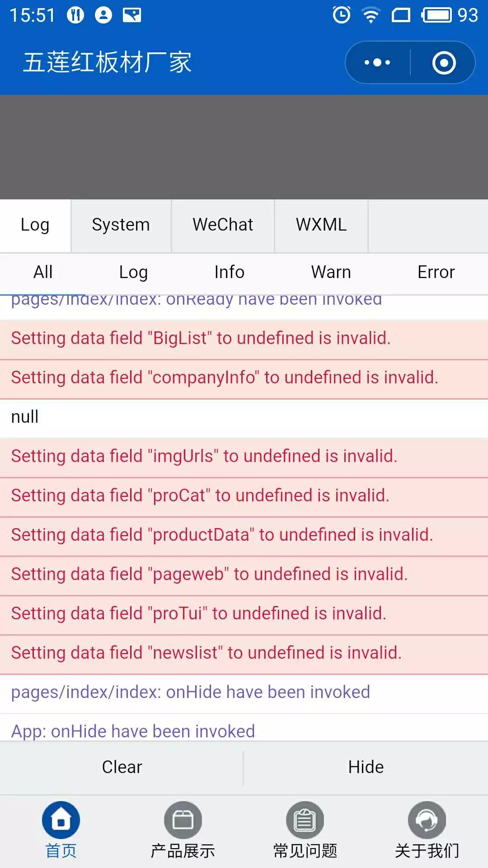Image resolution: width=488 pixels, height=868 pixels.
Task: Open the 常见问题 FAQ clipboard icon
Action: [x=305, y=820]
